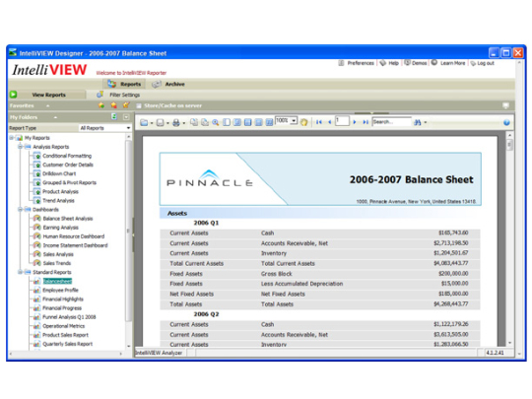The width and height of the screenshot is (532, 399).
Task: Switch to the Reports tab
Action: click(124, 84)
